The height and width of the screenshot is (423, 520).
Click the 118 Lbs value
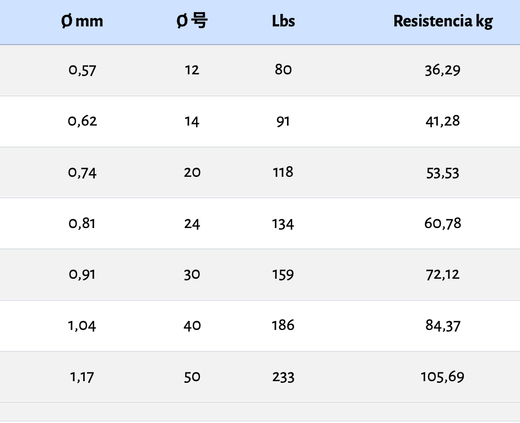coord(283,172)
